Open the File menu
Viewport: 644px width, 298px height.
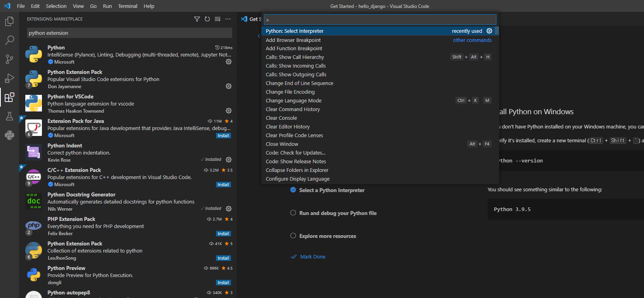point(21,6)
